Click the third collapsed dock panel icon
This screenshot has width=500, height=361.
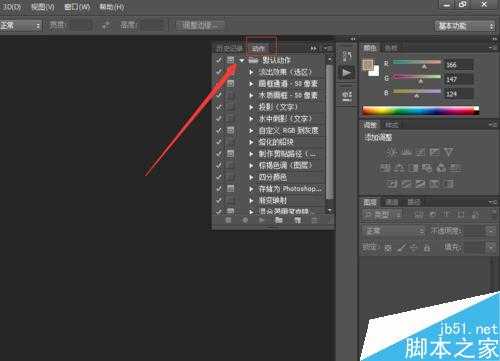(347, 96)
